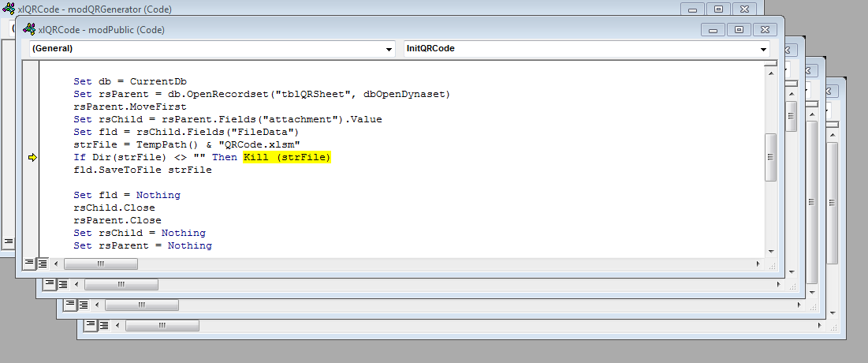Click the 'tblQRSheet' OpenRecordset line

(262, 94)
